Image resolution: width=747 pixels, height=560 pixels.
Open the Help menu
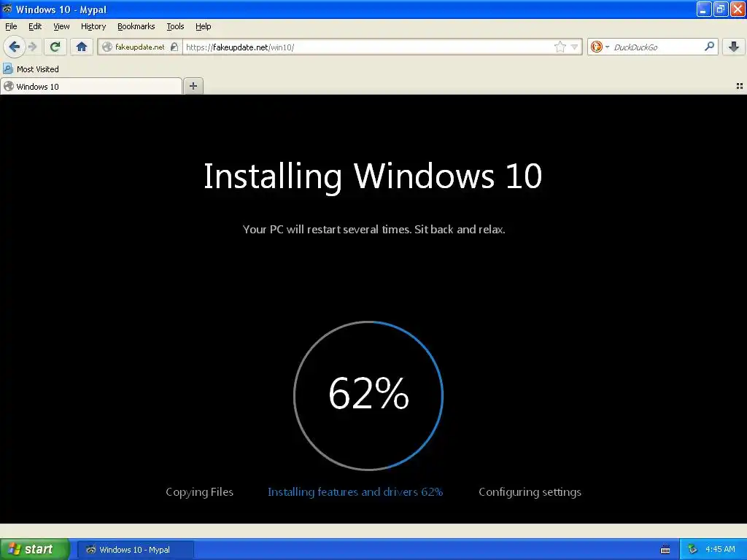[204, 26]
